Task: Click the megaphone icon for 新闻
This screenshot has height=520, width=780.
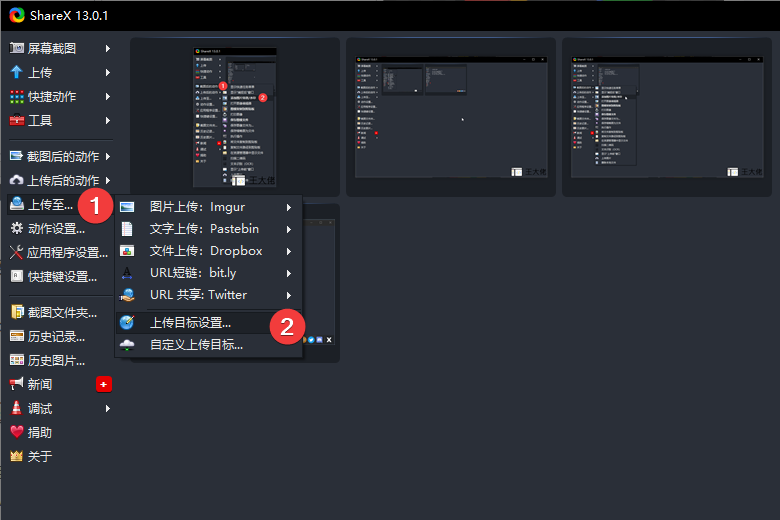Action: point(16,384)
